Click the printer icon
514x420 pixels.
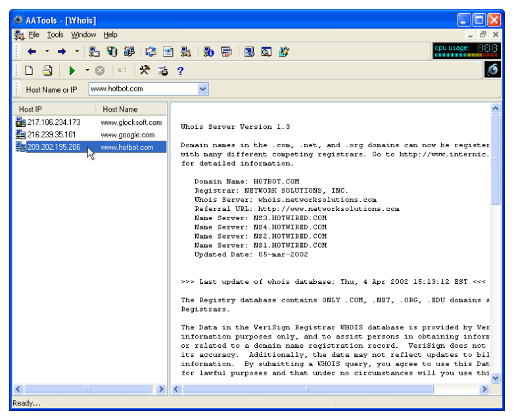pos(47,70)
